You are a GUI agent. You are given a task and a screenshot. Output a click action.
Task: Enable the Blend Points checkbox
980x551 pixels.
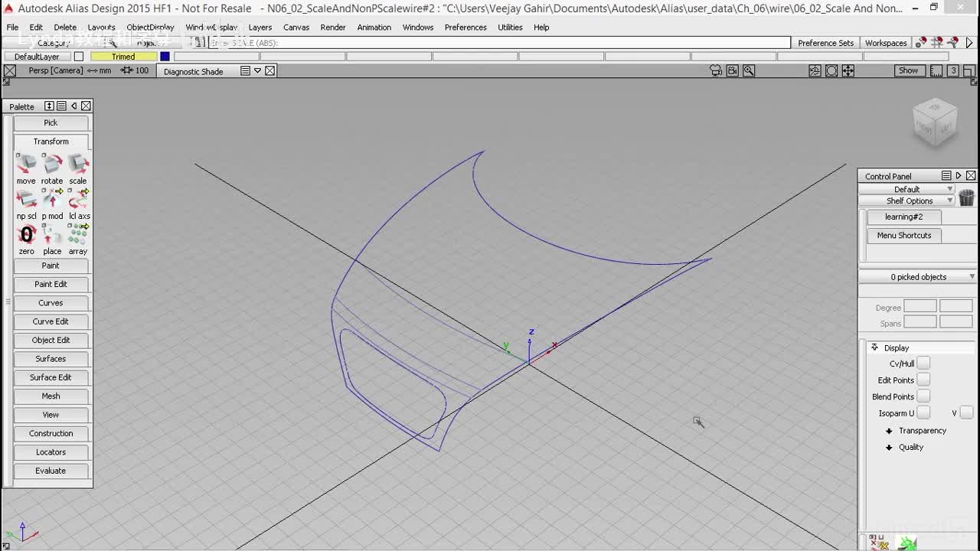click(x=923, y=396)
